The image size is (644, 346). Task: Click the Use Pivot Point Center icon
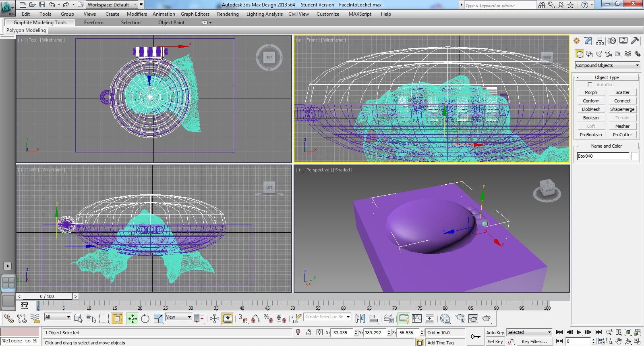tap(199, 319)
